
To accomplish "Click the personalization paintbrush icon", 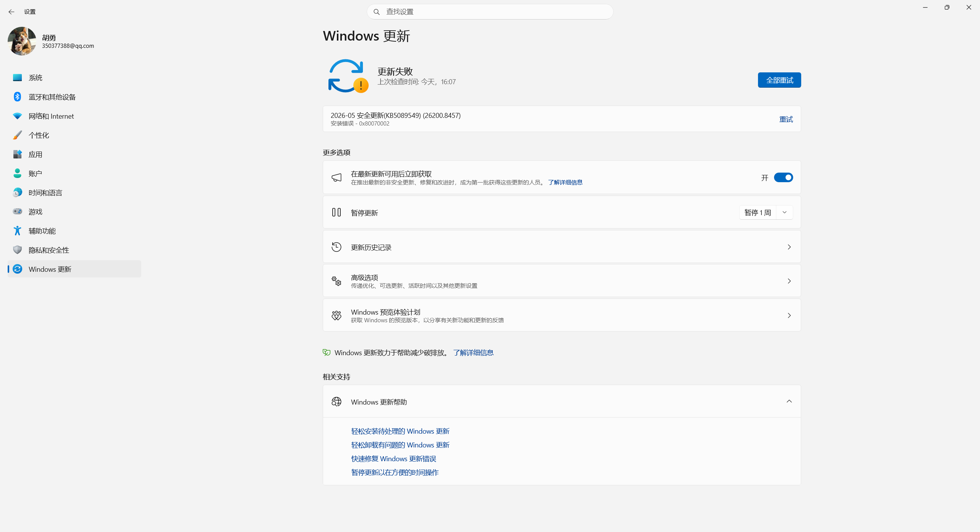I will point(17,135).
